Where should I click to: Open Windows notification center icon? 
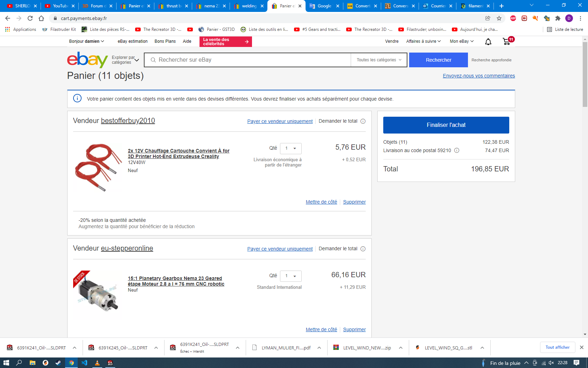576,363
